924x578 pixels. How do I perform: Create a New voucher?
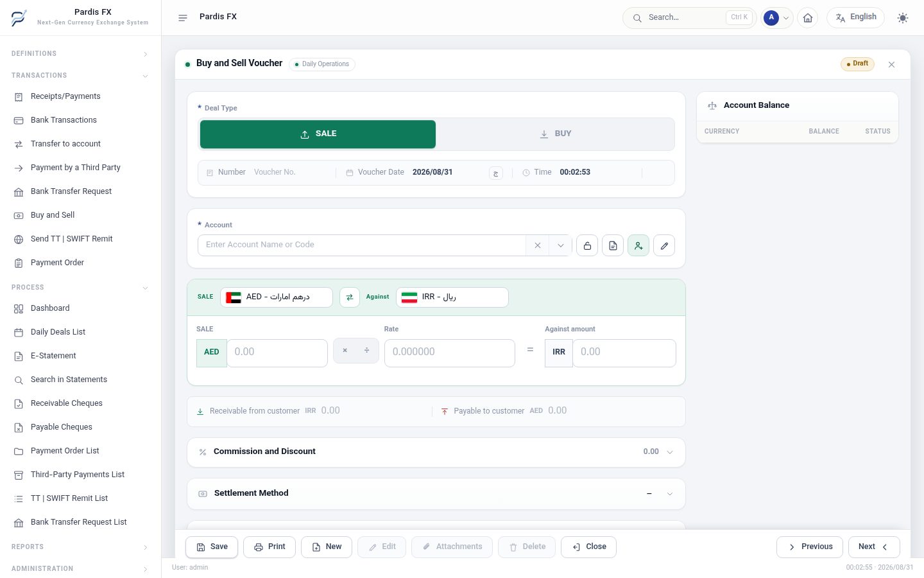click(x=327, y=547)
